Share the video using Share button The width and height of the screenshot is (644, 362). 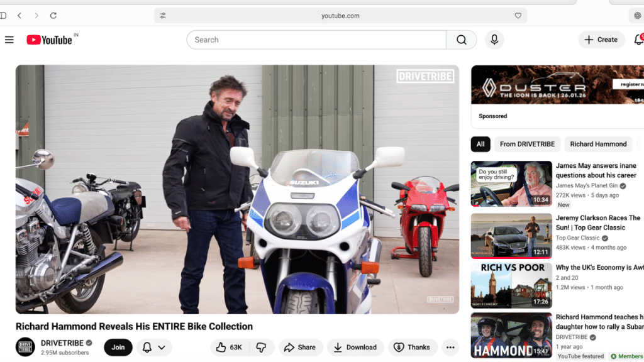[x=300, y=347]
